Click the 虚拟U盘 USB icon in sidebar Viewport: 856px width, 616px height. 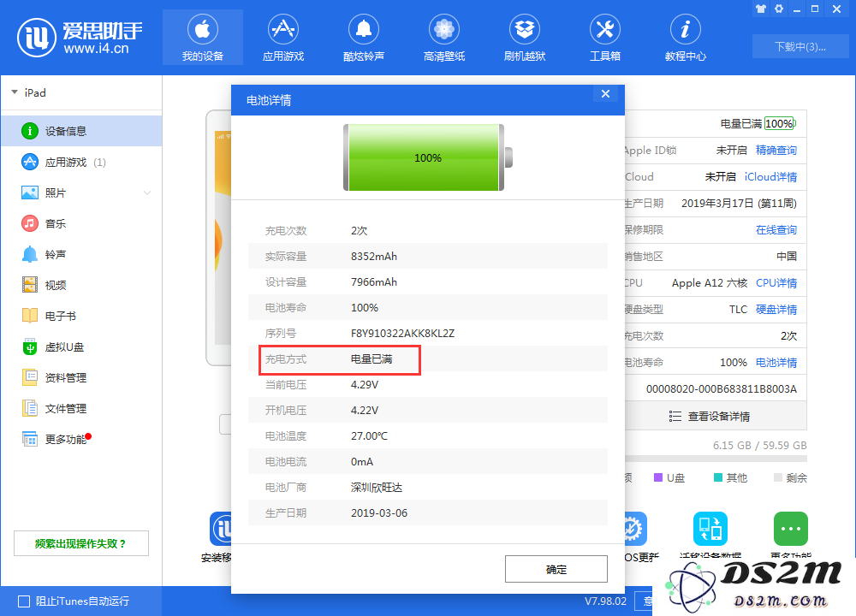[x=29, y=346]
